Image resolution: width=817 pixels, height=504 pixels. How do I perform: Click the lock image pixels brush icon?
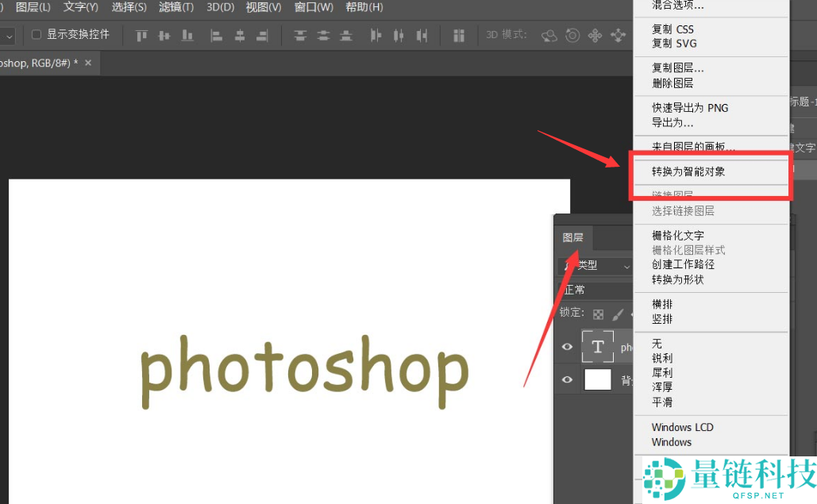pyautogui.click(x=618, y=314)
